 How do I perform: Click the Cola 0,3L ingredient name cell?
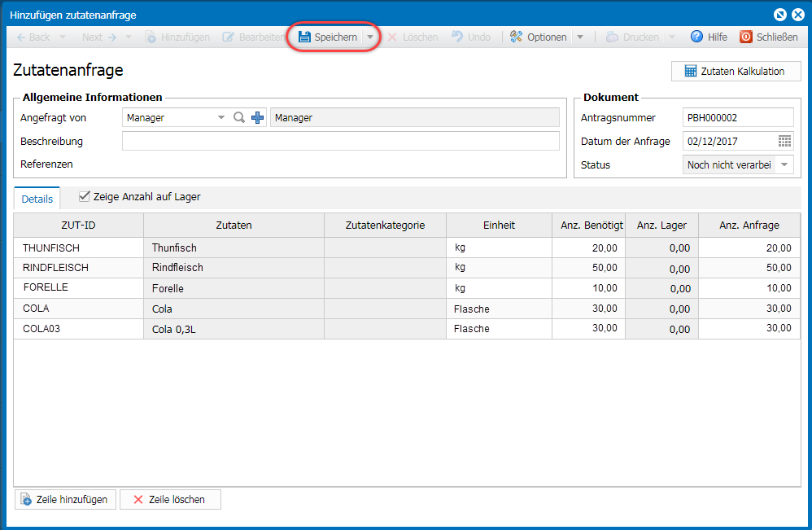tap(234, 329)
